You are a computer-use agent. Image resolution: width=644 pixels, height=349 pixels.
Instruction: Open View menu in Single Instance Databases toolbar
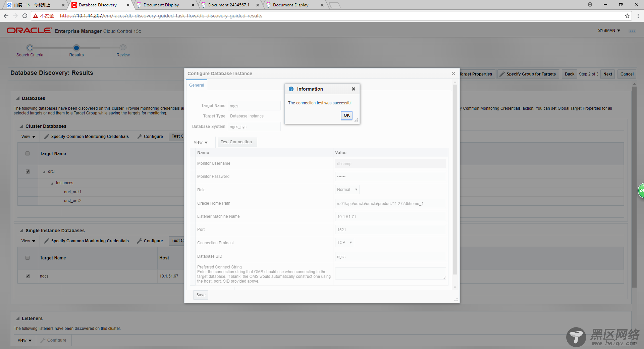click(28, 241)
